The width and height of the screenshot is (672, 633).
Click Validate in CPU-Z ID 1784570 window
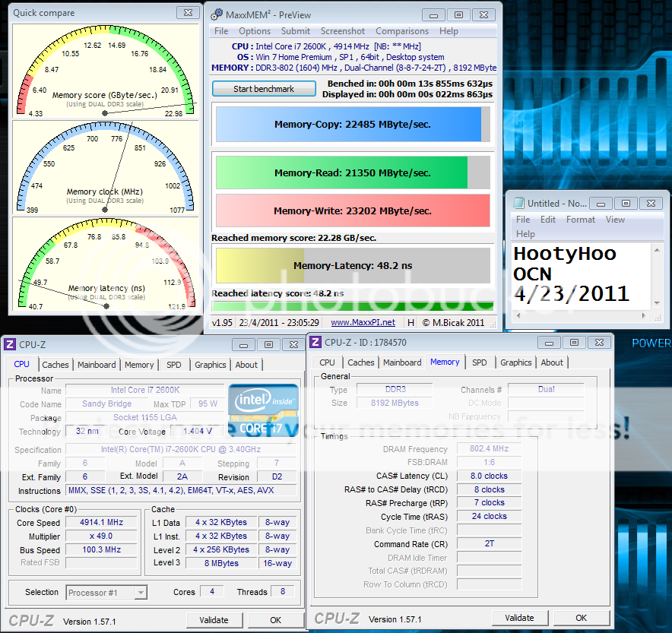point(519,618)
